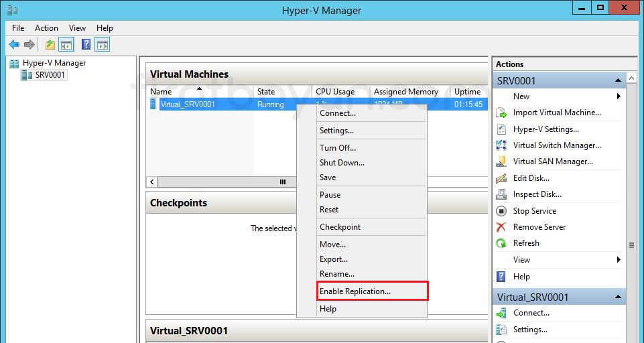Click the Settings icon under Virtual_SRV0001 actions
The width and height of the screenshot is (644, 343).
pos(501,330)
